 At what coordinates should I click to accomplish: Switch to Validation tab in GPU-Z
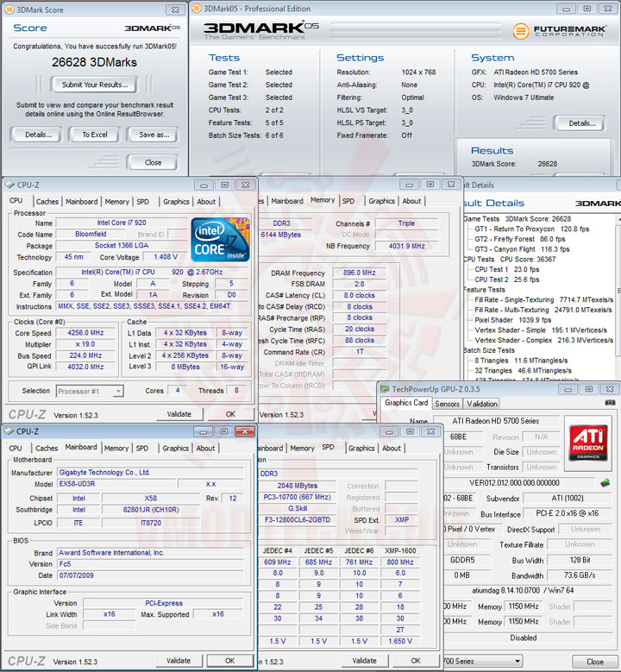482,404
